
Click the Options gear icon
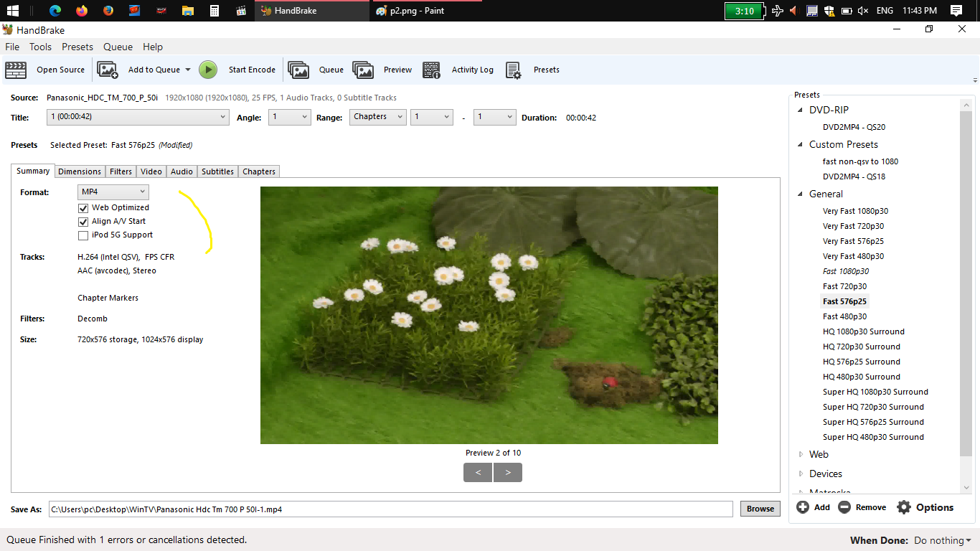click(904, 507)
